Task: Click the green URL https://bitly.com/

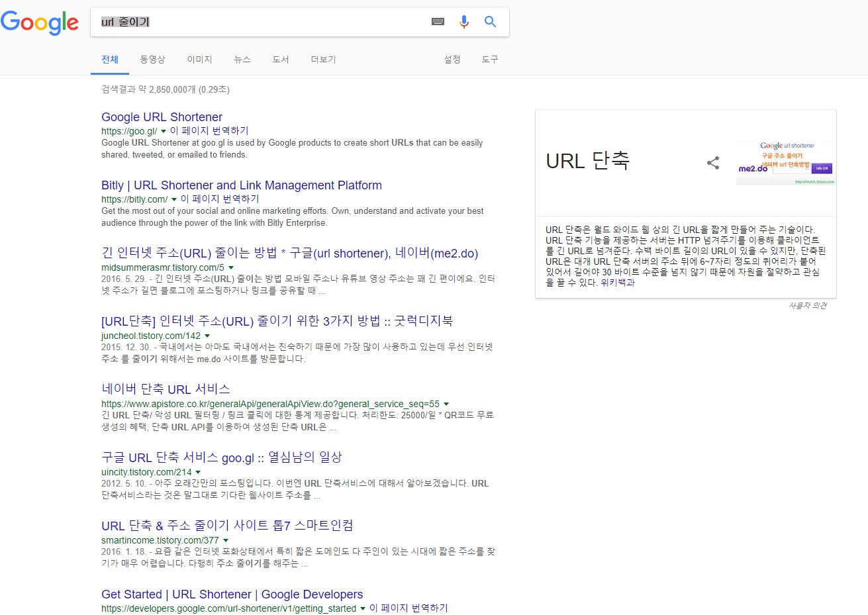Action: (x=134, y=200)
